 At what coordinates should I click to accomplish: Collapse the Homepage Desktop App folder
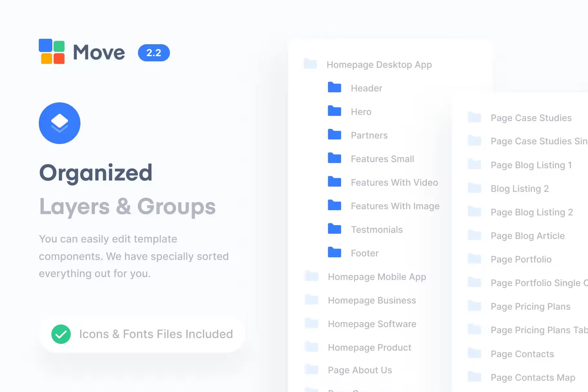pyautogui.click(x=310, y=64)
